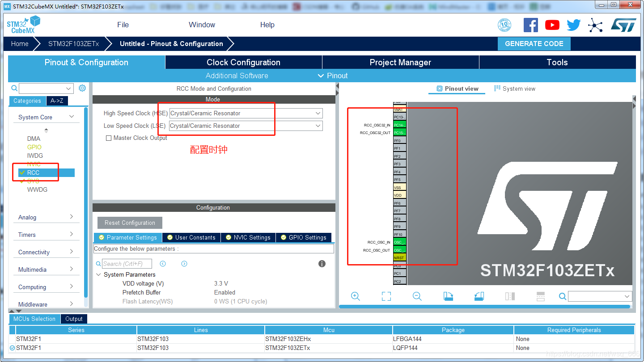Open STMicroelectronics YouTube channel

552,25
